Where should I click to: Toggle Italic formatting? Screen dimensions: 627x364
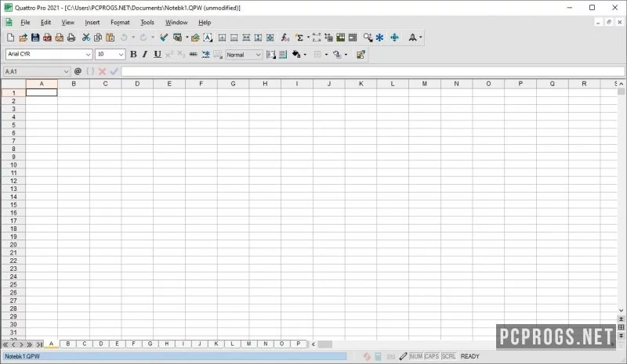coord(145,54)
